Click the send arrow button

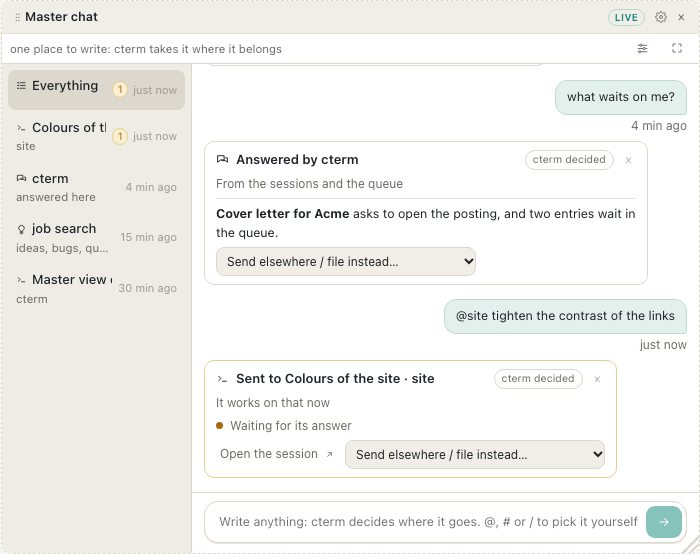pos(663,522)
